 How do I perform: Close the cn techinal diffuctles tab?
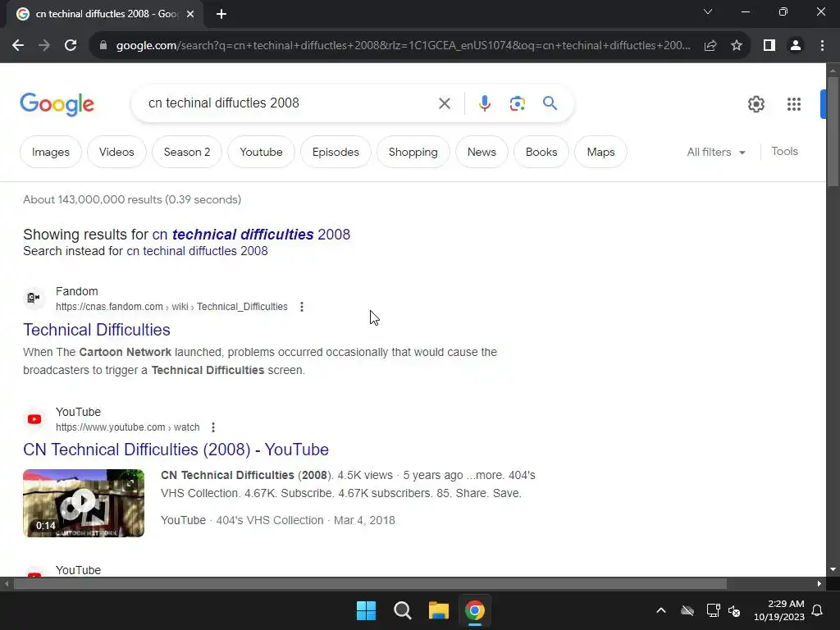coord(190,14)
